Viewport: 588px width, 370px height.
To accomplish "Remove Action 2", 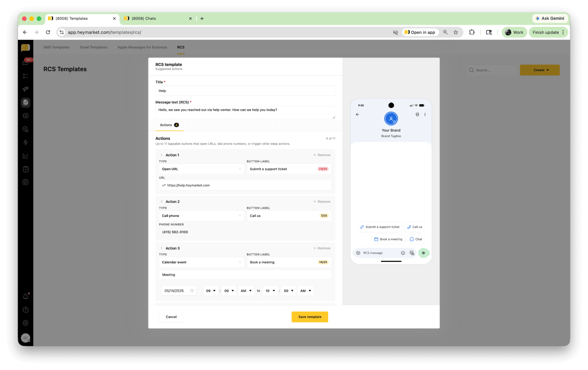I will click(322, 202).
